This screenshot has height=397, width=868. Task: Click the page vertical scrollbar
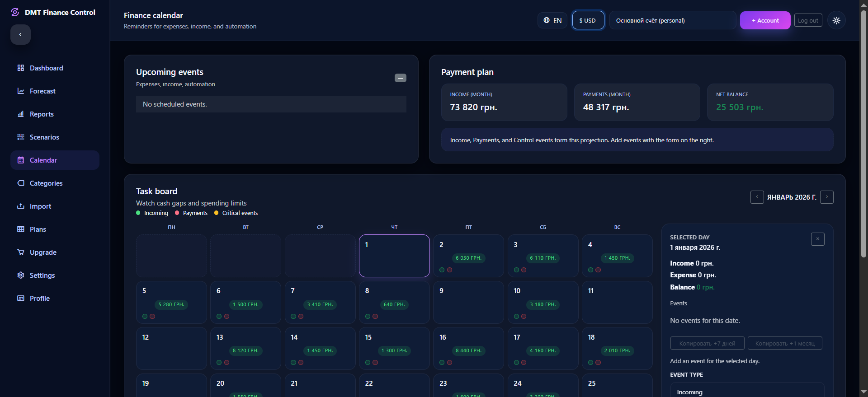pyautogui.click(x=864, y=133)
